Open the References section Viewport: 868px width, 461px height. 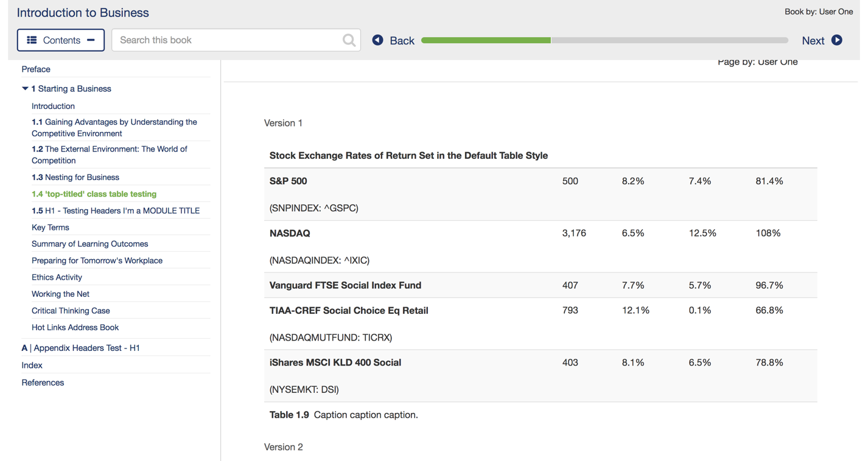tap(43, 382)
